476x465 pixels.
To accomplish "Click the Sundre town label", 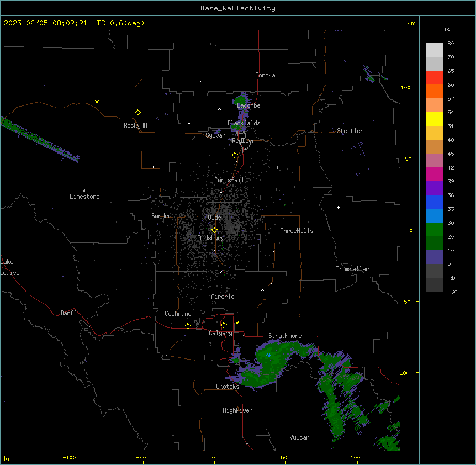I will (161, 216).
